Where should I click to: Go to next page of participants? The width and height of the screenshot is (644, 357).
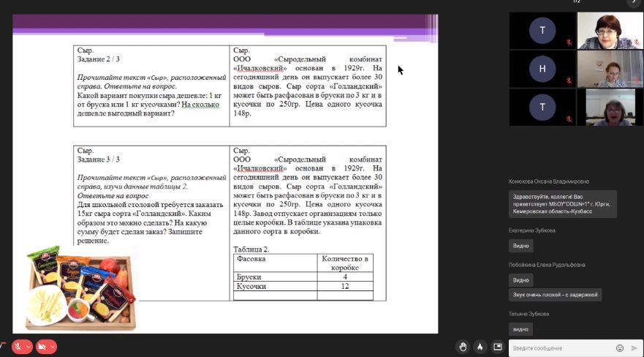point(633,3)
